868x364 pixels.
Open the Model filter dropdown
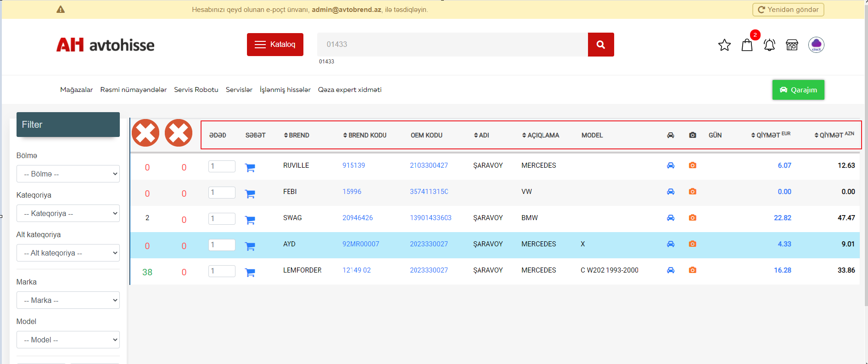pyautogui.click(x=68, y=340)
